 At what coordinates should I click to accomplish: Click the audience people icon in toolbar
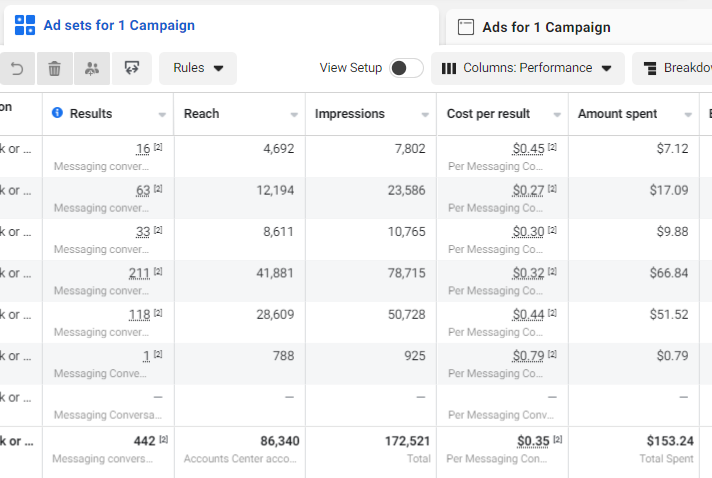[92, 69]
